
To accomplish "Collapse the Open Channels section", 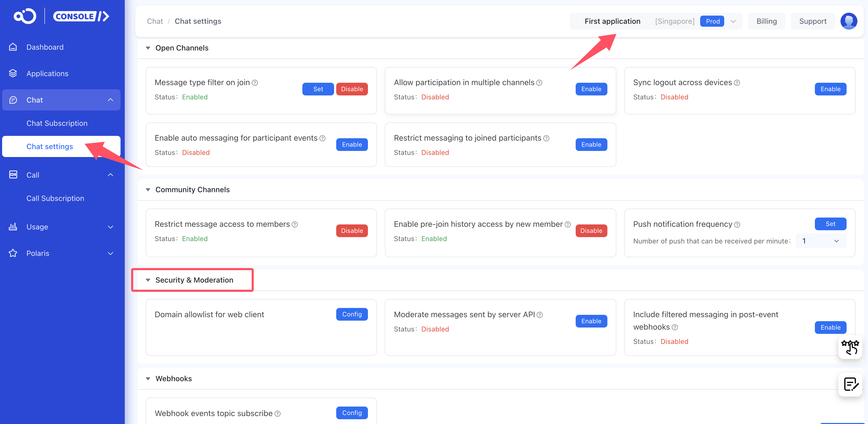I will point(148,48).
